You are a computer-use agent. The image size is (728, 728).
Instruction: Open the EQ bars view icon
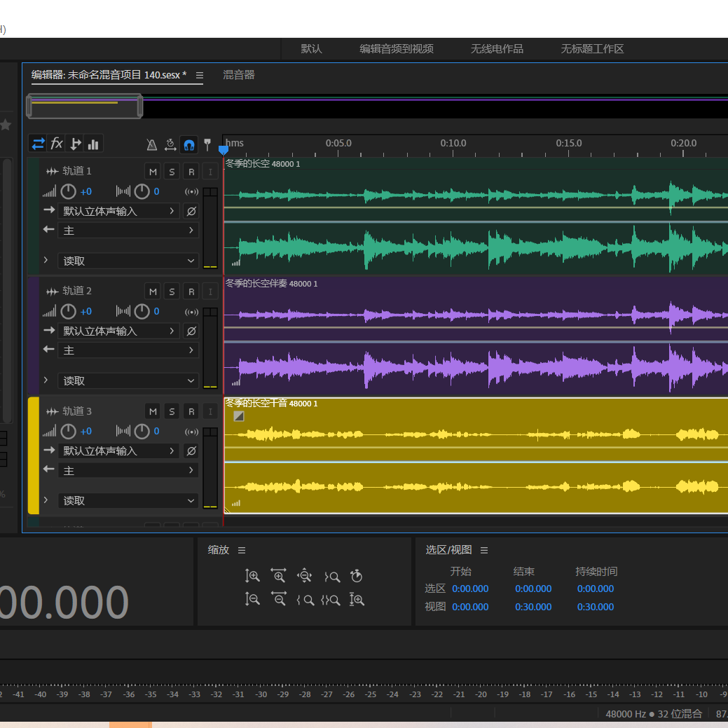(93, 144)
